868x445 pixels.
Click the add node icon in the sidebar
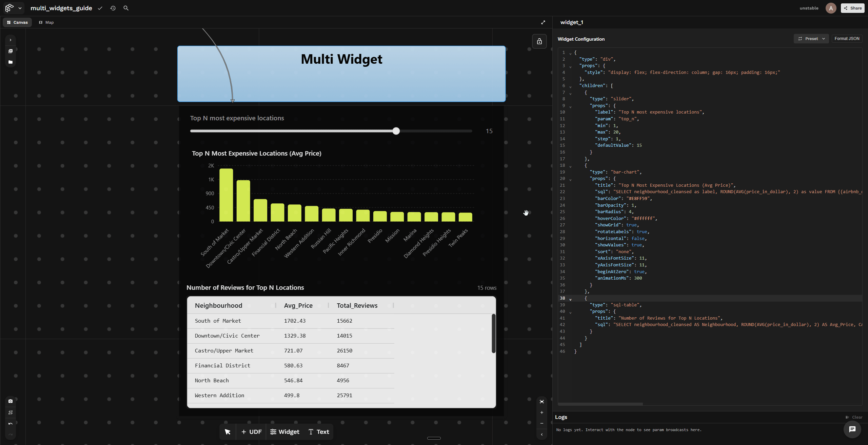tap(11, 51)
